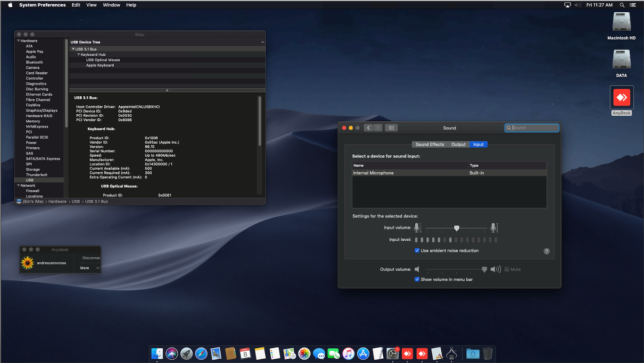644x363 pixels.
Task: Click sunflower avatar in Anydesk window
Action: pos(27,263)
